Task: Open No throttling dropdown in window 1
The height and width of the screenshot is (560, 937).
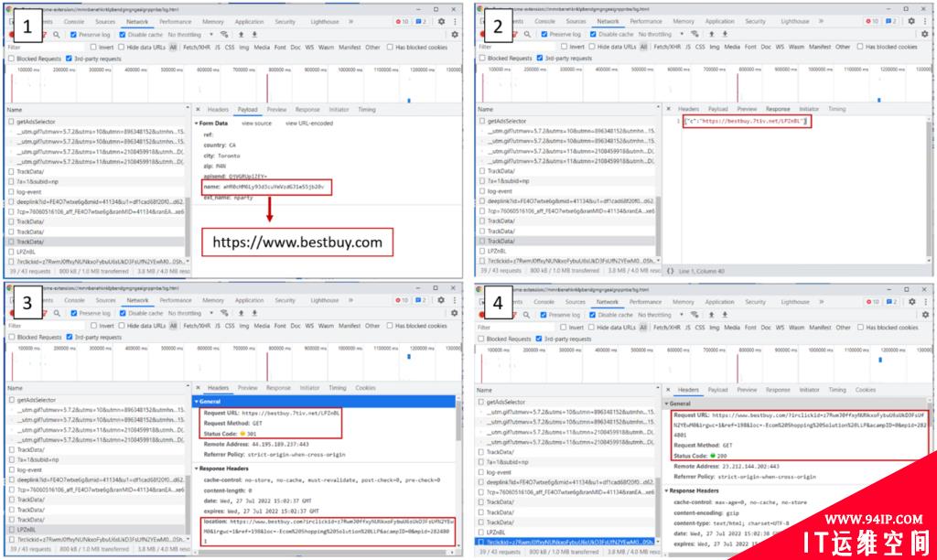Action: pyautogui.click(x=190, y=35)
